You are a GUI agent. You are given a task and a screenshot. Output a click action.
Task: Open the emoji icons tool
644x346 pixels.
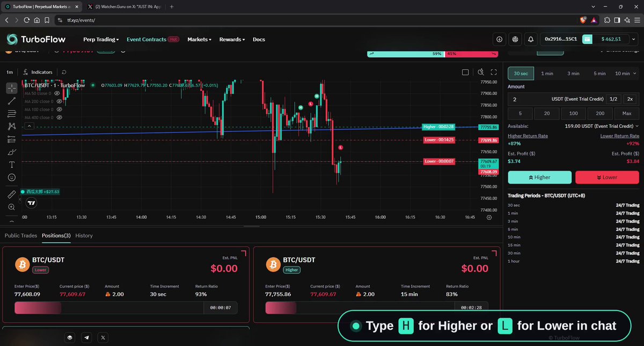coord(12,178)
